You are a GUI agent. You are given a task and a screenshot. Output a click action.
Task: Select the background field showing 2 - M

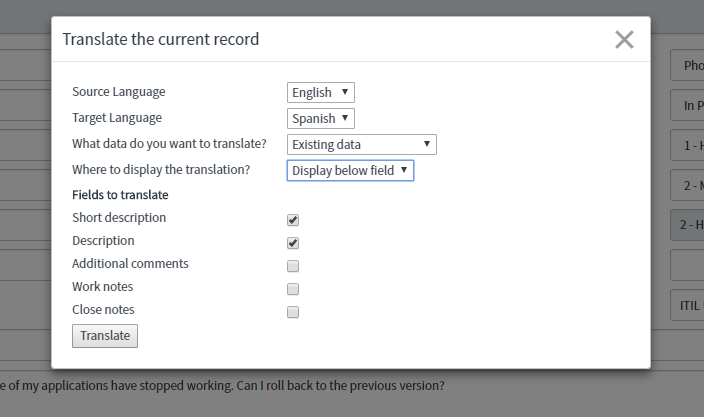(688, 186)
